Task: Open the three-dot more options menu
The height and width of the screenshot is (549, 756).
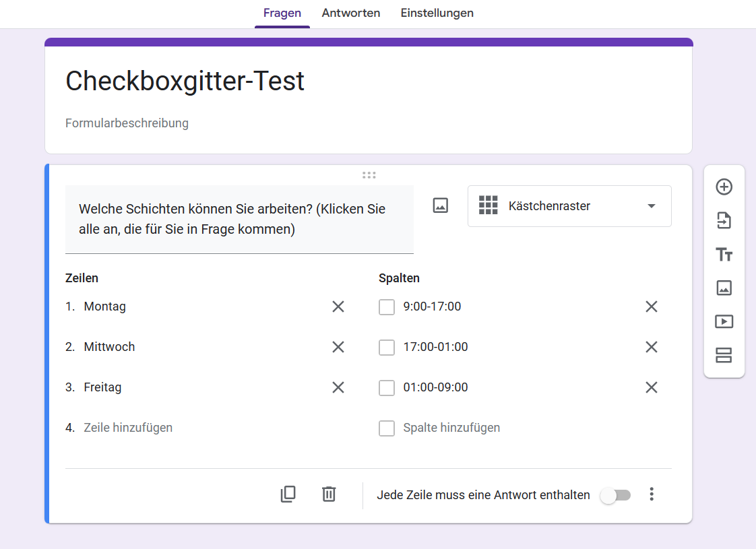Action: (651, 494)
